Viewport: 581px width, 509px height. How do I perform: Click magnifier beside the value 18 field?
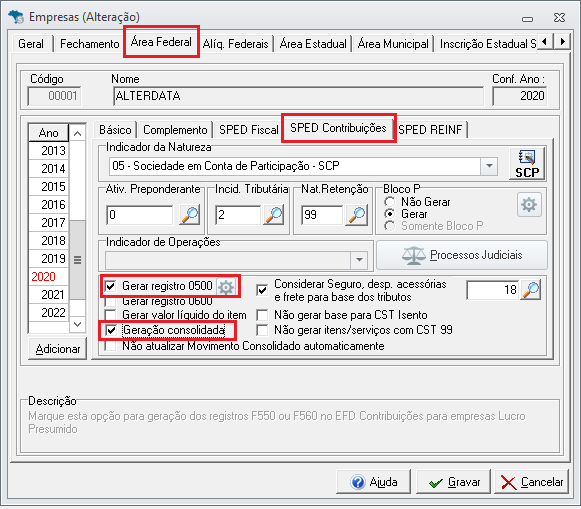[x=531, y=290]
